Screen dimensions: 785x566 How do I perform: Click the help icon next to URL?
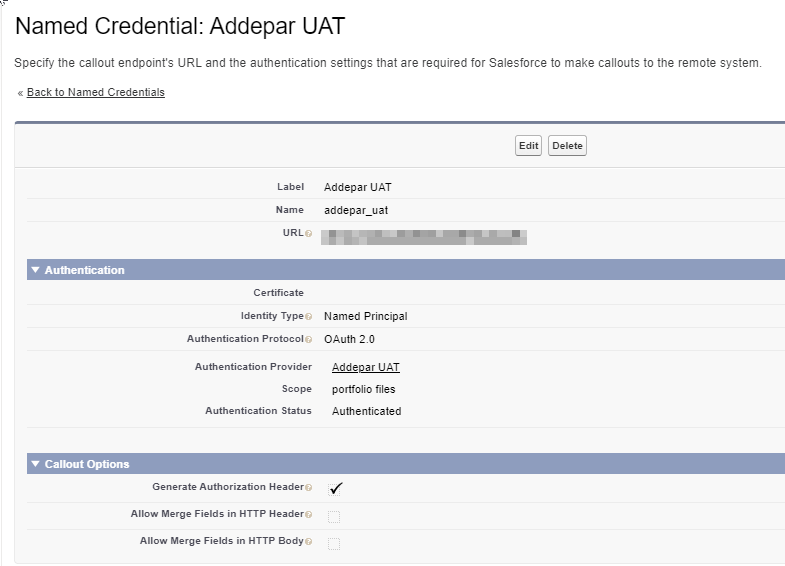pyautogui.click(x=308, y=234)
